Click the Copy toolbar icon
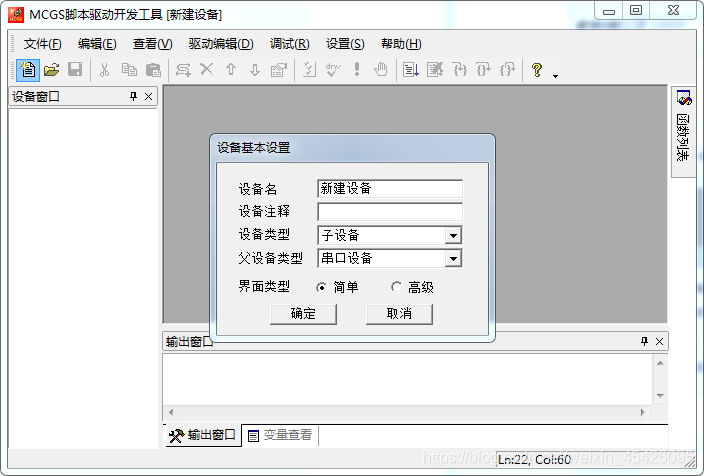The height and width of the screenshot is (476, 704). 129,70
